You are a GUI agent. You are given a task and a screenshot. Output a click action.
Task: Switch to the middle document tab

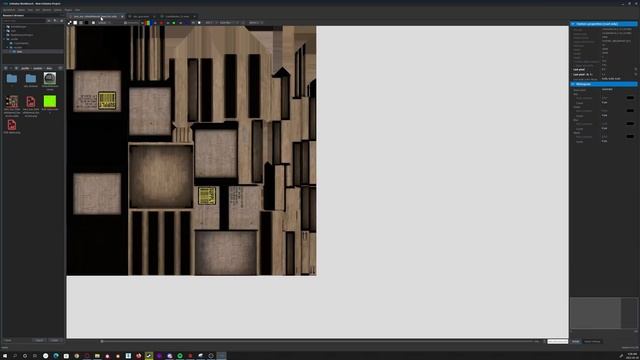141,16
